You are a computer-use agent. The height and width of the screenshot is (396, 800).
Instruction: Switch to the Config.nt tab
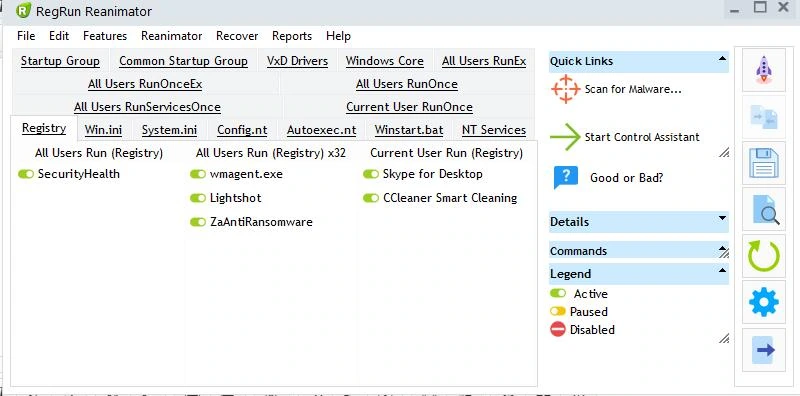pos(242,130)
